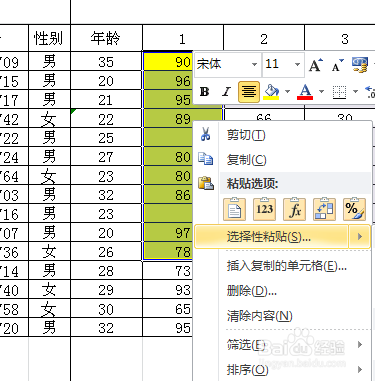Image resolution: width=375 pixels, height=381 pixels.
Task: Click column header cell 2
Action: pos(264,38)
